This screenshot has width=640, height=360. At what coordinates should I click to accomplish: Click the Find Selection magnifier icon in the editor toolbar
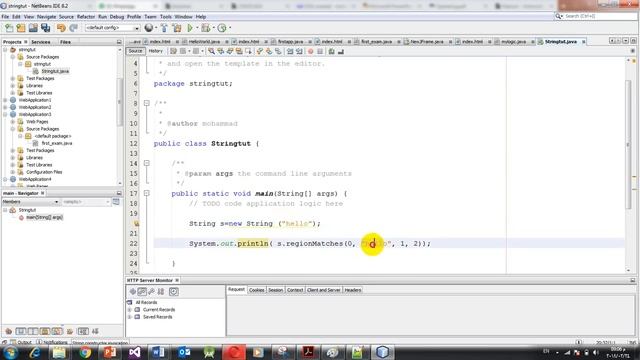point(211,51)
